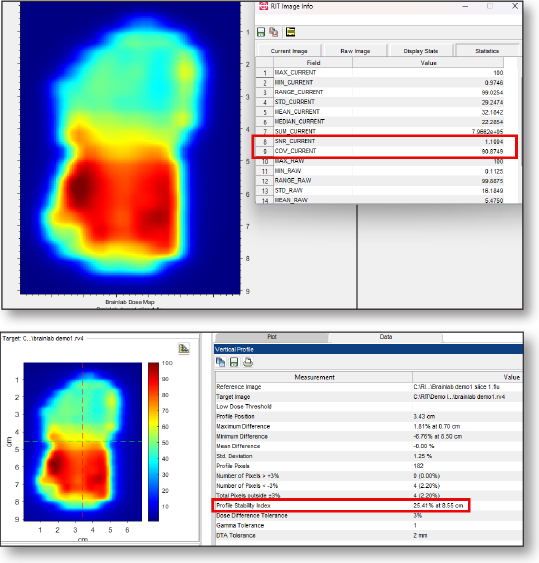The image size is (539, 563).
Task: Click the Field column header
Action: 313,63
